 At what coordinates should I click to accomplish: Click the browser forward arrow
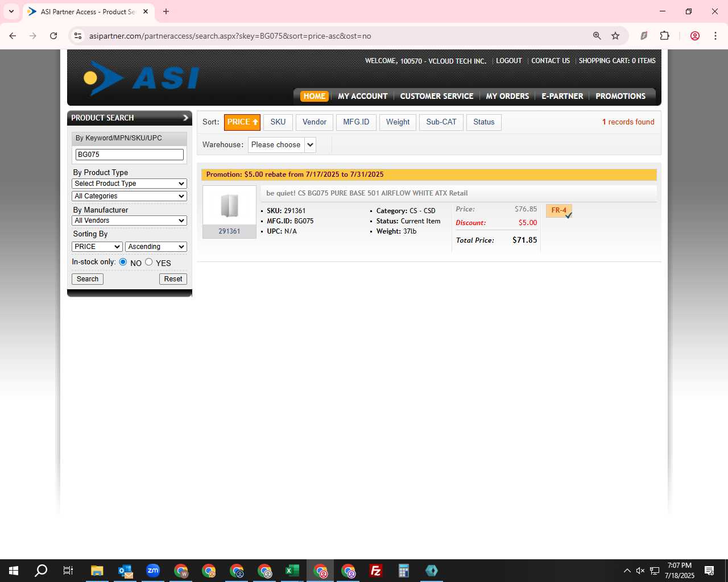tap(33, 36)
